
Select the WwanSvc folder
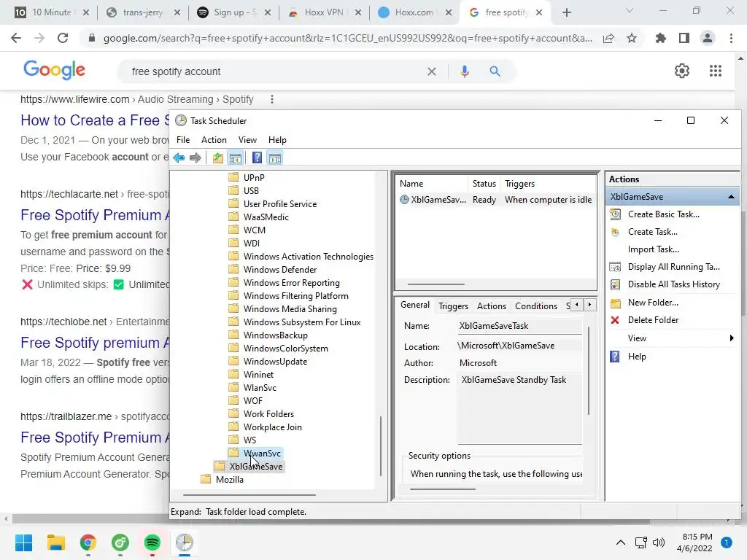click(x=262, y=454)
